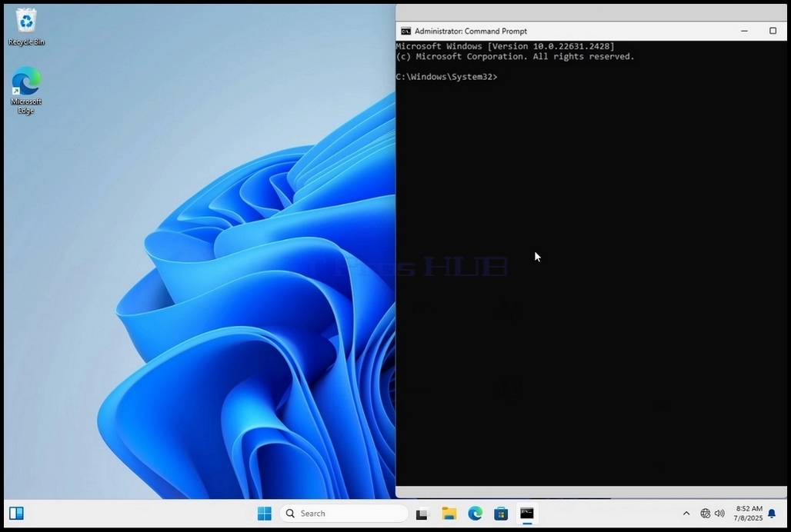Launch File Explorer from the taskbar
The height and width of the screenshot is (532, 791).
pos(449,514)
